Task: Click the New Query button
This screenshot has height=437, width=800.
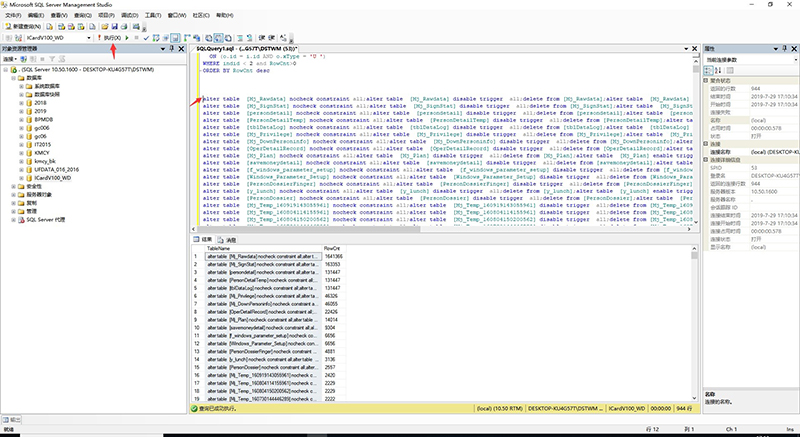Action: pos(23,27)
